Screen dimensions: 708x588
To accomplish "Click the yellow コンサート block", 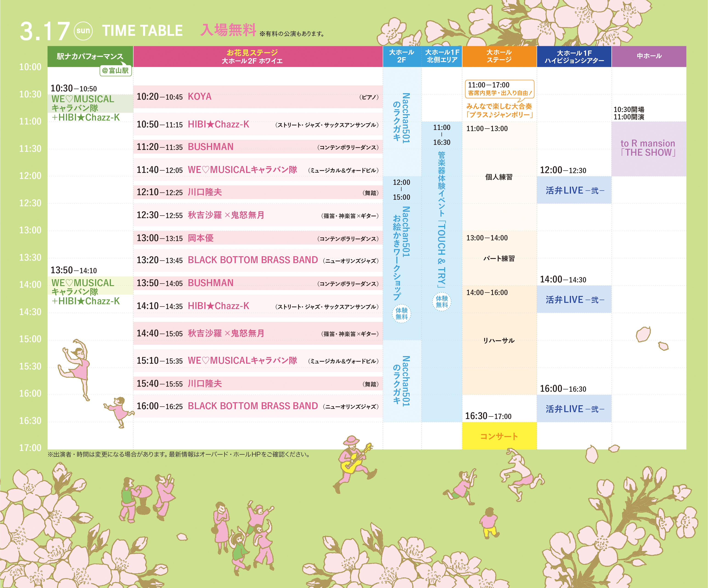I will coord(499,436).
